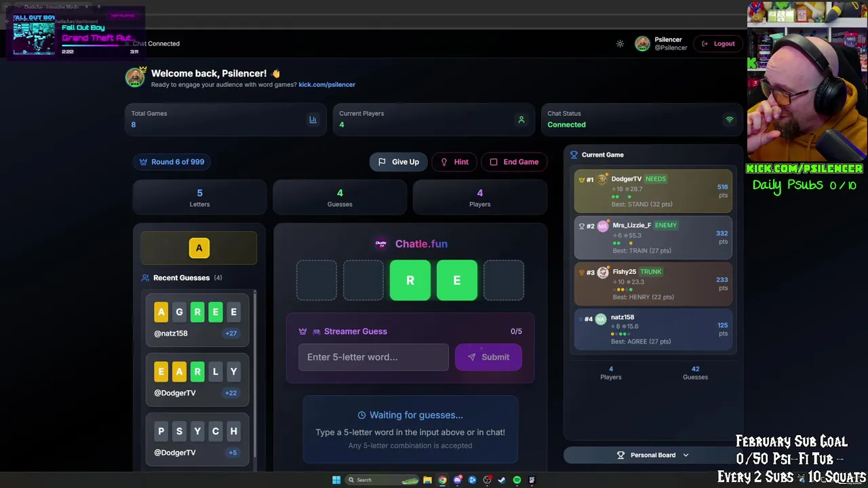Toggle the light/dark theme sun icon
Image resolution: width=868 pixels, height=488 pixels.
[x=620, y=44]
